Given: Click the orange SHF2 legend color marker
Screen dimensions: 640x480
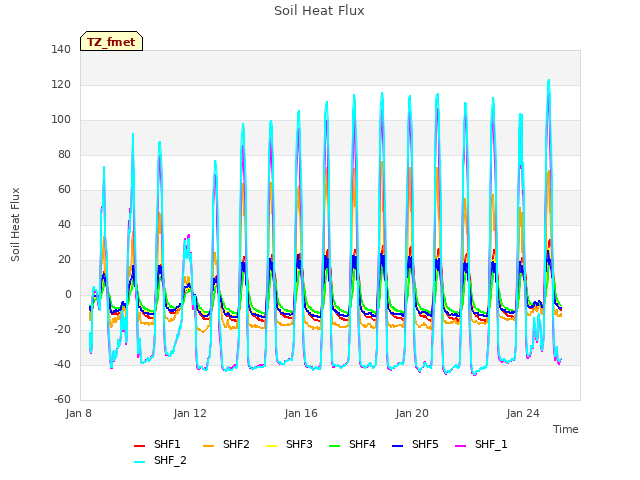Looking at the screenshot, I should click(209, 446).
